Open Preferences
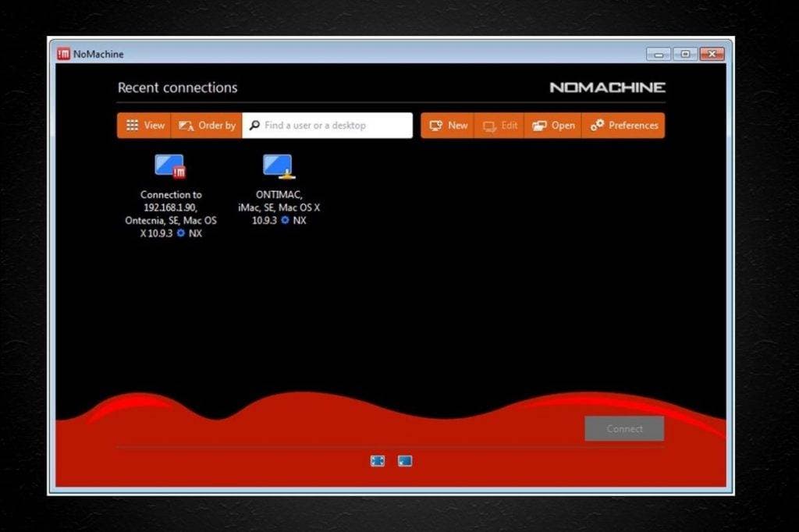 [623, 126]
